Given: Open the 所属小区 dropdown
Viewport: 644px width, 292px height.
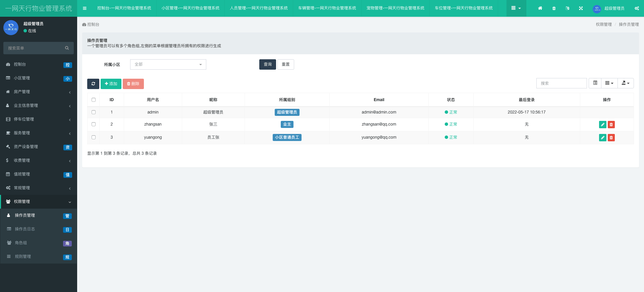Looking at the screenshot, I should (x=168, y=64).
